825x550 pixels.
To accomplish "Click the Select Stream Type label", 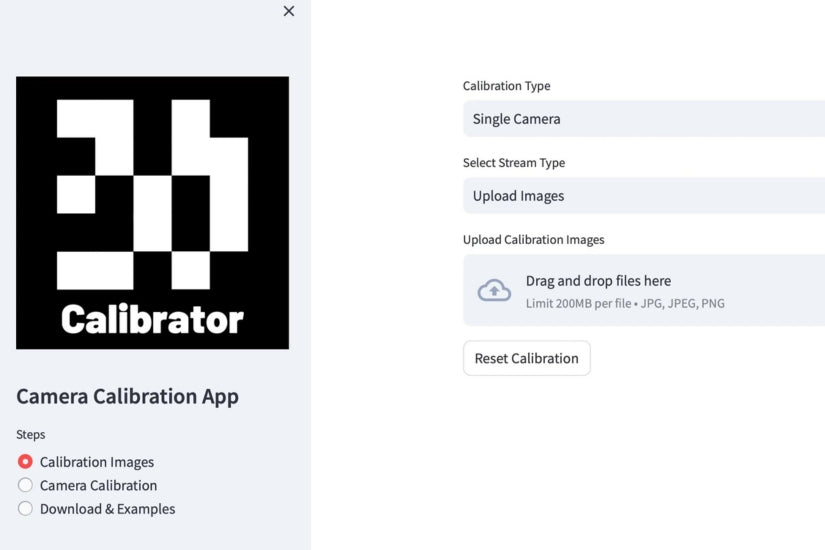I will point(513,163).
